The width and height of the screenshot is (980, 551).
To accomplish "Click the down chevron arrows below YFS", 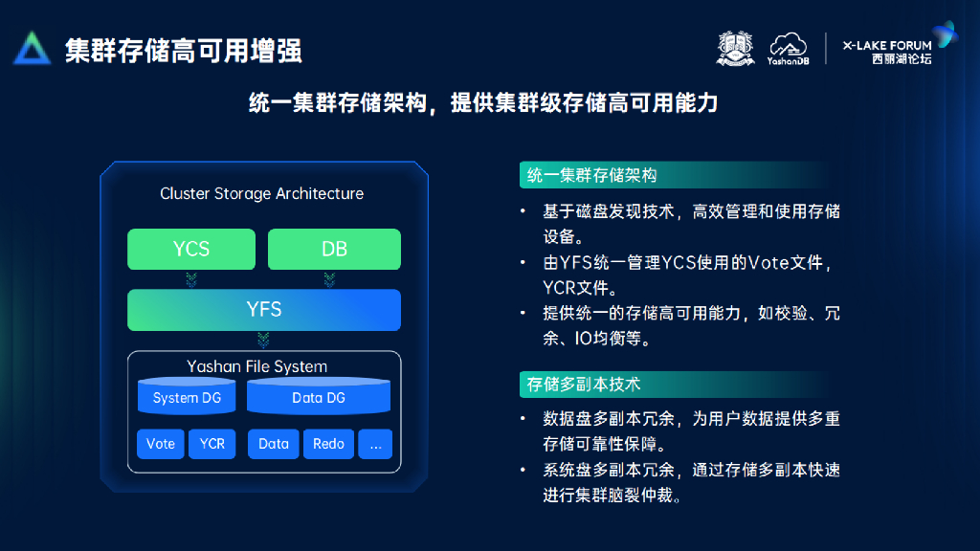I will [x=263, y=340].
